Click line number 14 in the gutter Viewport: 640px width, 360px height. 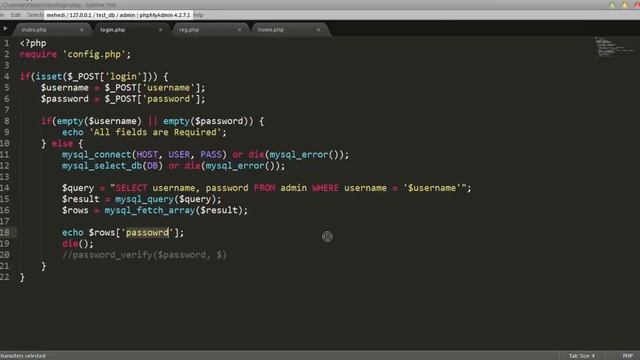click(5, 188)
